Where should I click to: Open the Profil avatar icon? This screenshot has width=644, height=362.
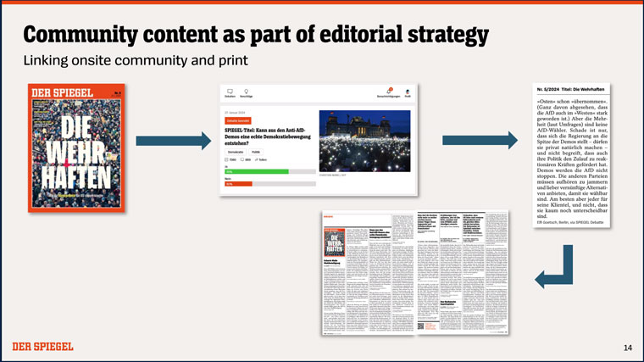408,92
